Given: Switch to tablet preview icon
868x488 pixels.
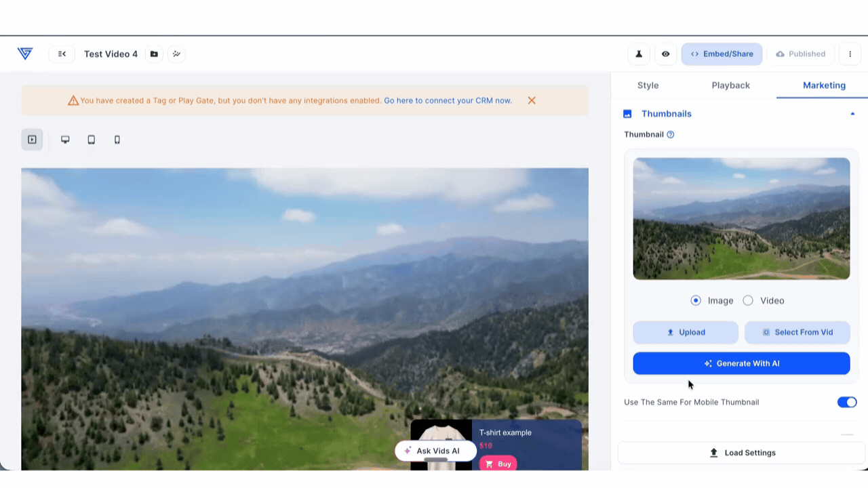Looking at the screenshot, I should coord(91,140).
